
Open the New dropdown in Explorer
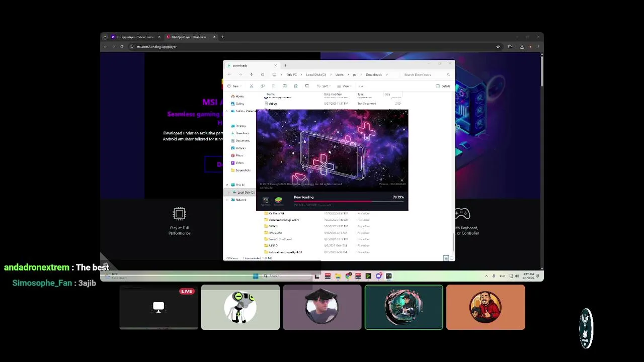(234, 86)
